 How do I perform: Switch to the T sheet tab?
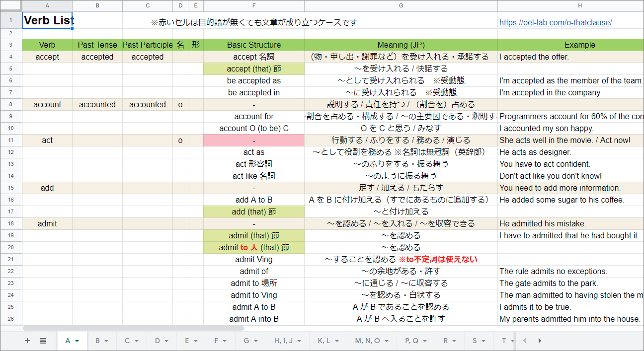pos(504,341)
